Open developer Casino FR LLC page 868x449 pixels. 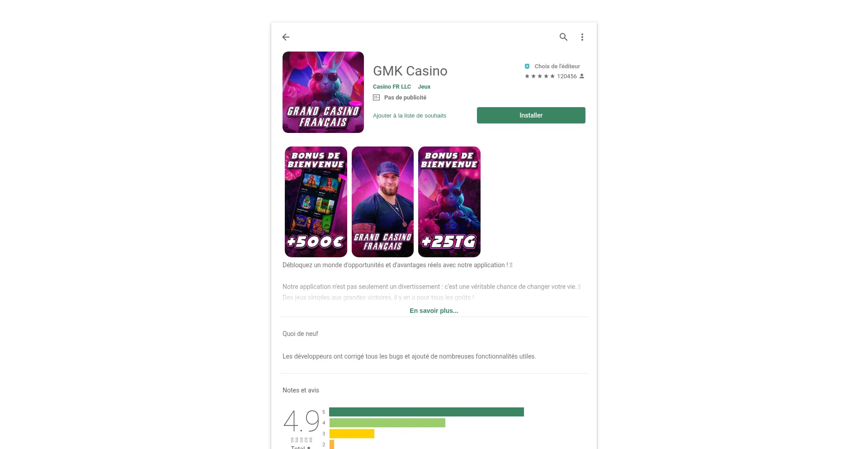pyautogui.click(x=392, y=87)
